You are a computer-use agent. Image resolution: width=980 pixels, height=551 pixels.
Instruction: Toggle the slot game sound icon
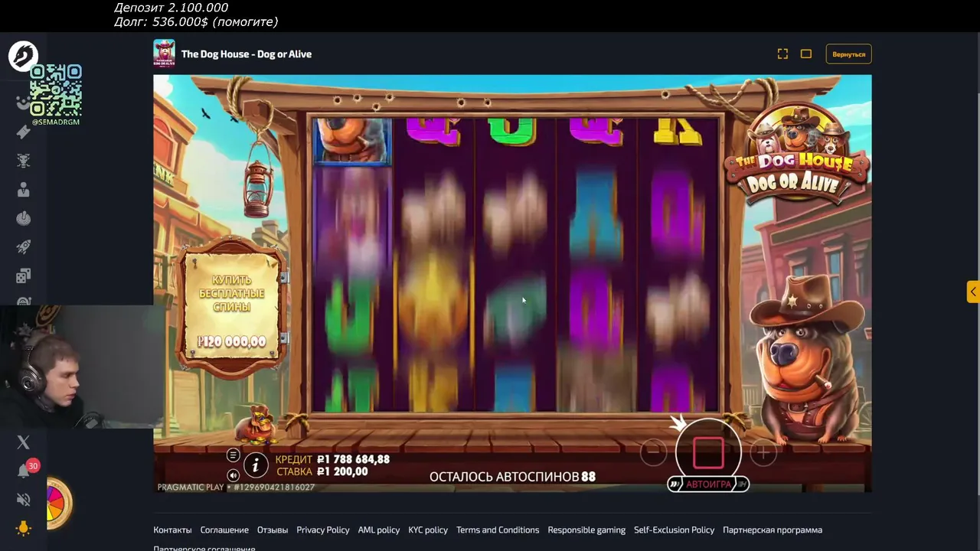[x=234, y=474]
